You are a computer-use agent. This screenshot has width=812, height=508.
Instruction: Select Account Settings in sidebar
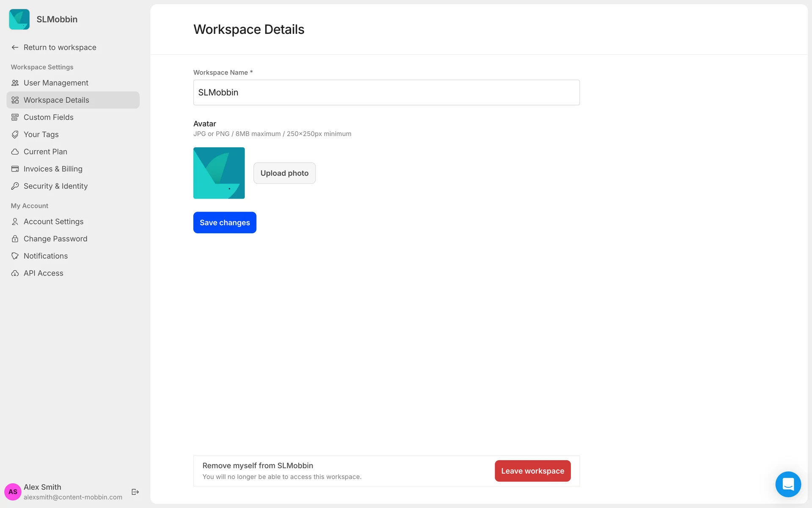(x=54, y=221)
